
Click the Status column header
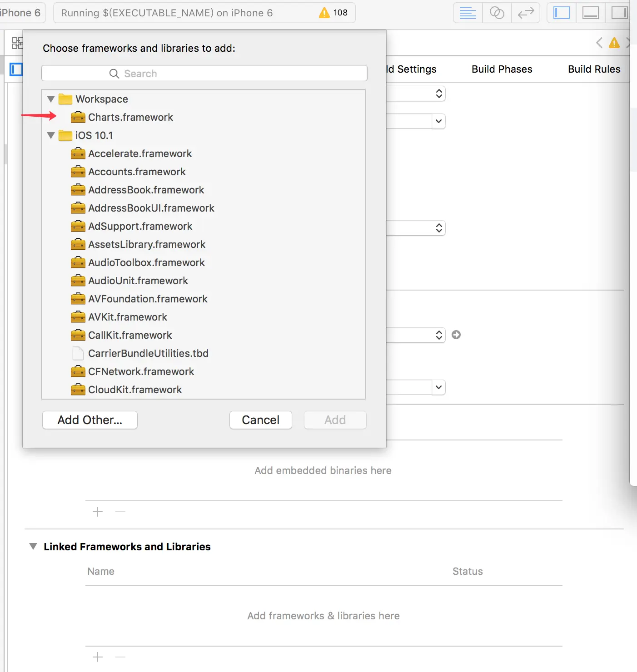[468, 571]
